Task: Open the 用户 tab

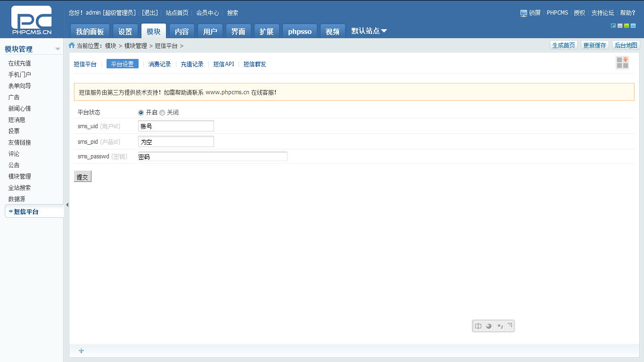Action: pyautogui.click(x=210, y=31)
